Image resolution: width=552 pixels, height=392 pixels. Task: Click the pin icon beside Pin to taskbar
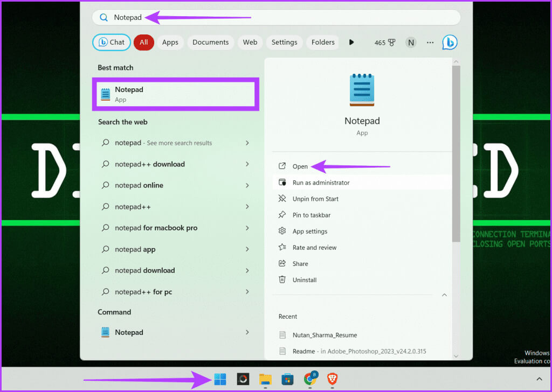point(282,214)
